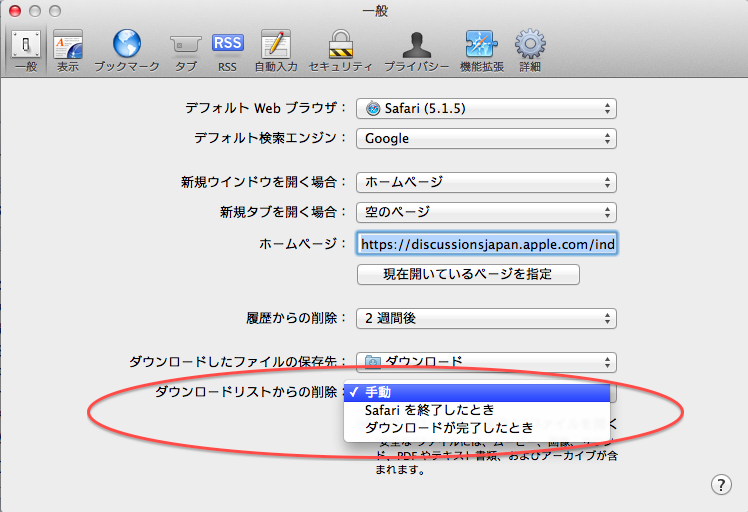Open the 一般 (General) preferences pane
This screenshot has width=748, height=512.
click(26, 50)
